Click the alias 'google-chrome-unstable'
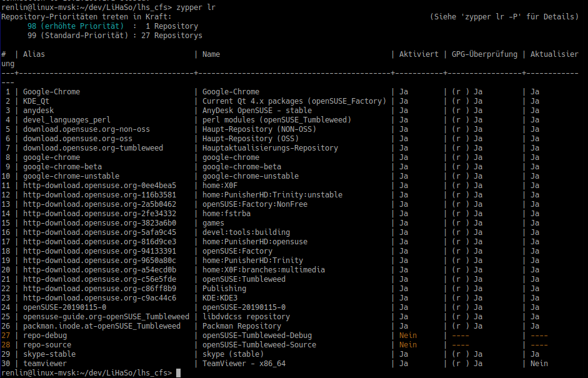Screen dimensions: 588x378 (x=71, y=176)
